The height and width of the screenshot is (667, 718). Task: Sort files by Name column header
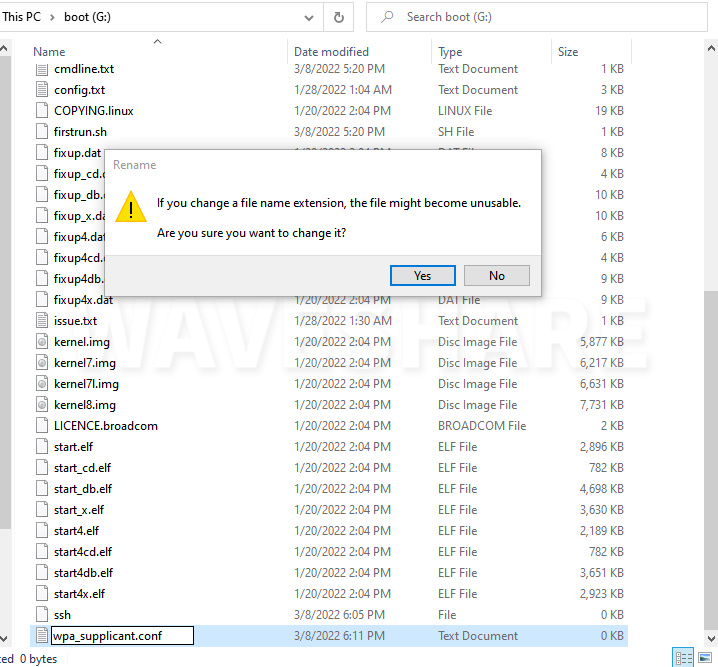(49, 52)
